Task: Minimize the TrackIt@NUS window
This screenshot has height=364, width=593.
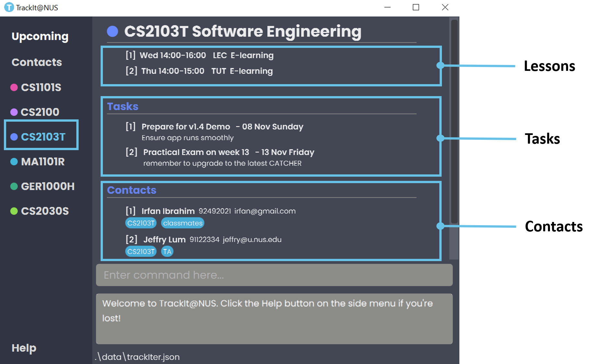Action: [387, 7]
